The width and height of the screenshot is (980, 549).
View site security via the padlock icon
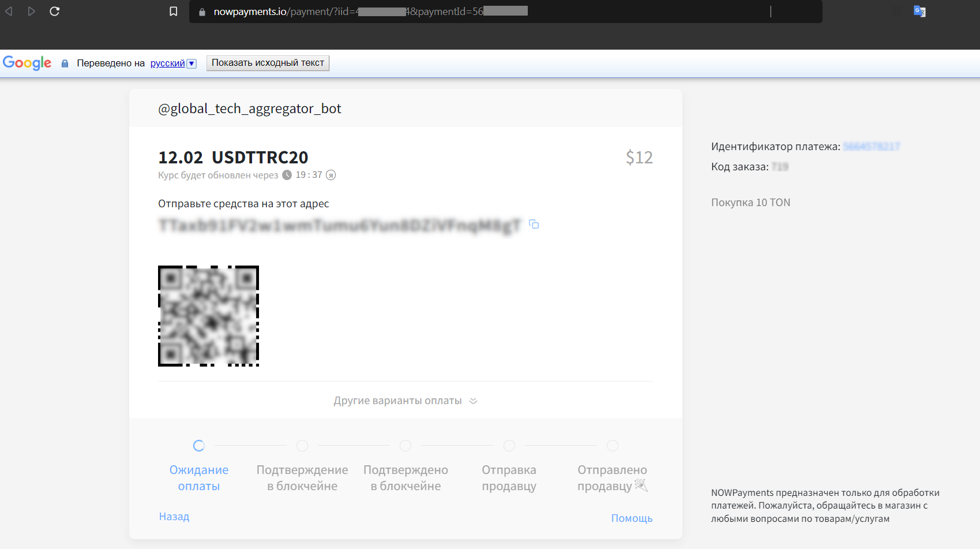point(202,12)
